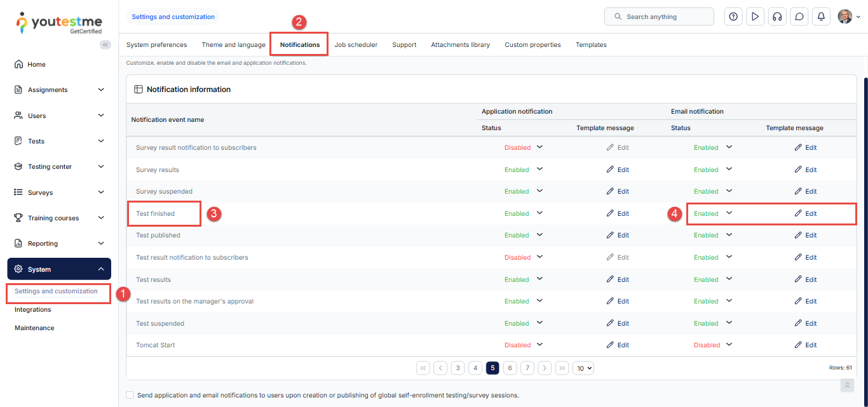Open Integrations in the System menu
The image size is (868, 407).
click(x=33, y=310)
